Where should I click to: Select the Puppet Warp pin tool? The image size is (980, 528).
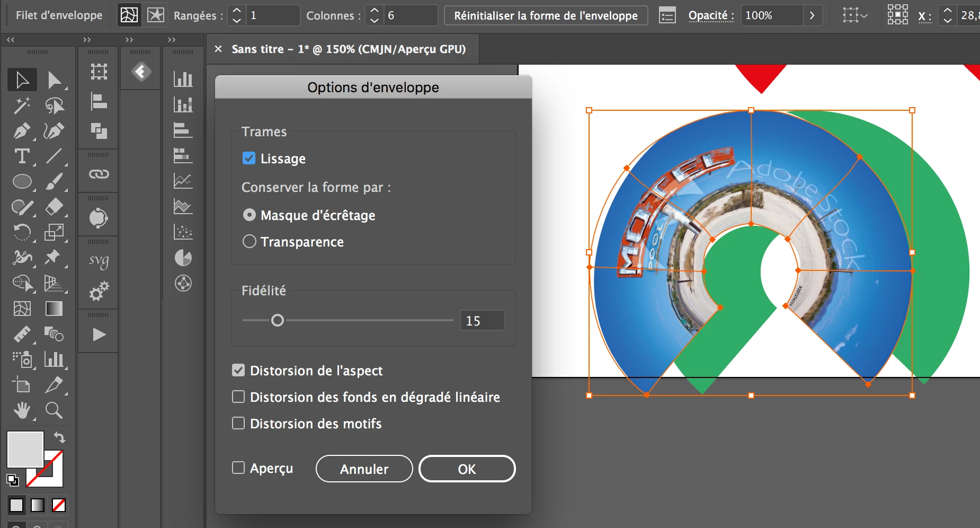pyautogui.click(x=54, y=258)
